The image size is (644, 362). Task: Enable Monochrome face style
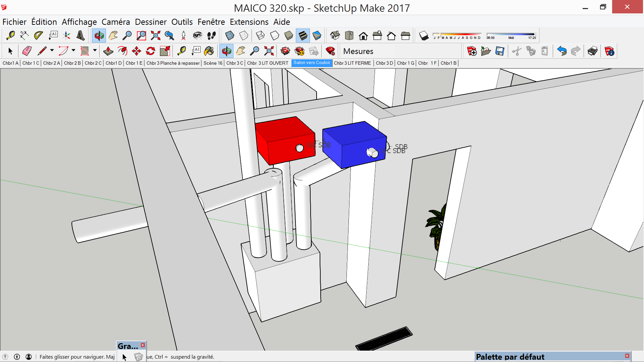[x=317, y=35]
